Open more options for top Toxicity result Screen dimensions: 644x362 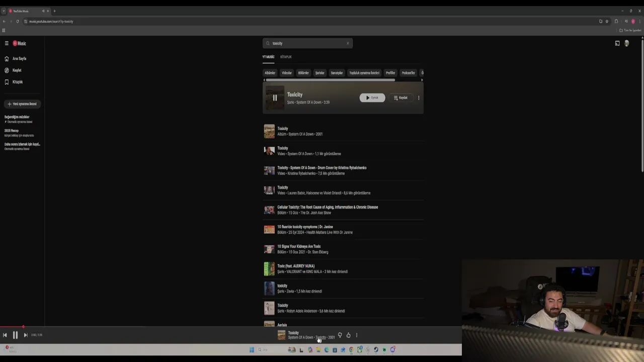coord(419,98)
